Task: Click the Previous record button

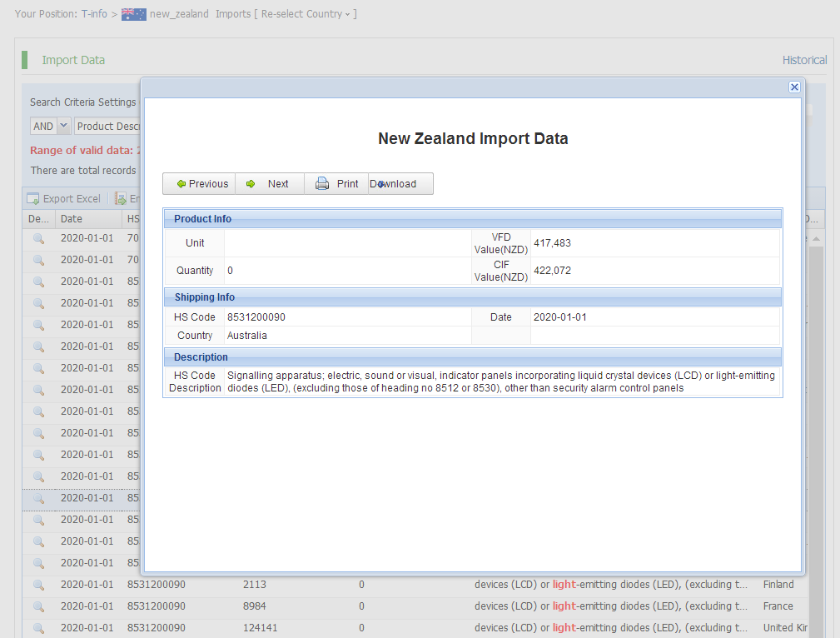Action: 200,184
